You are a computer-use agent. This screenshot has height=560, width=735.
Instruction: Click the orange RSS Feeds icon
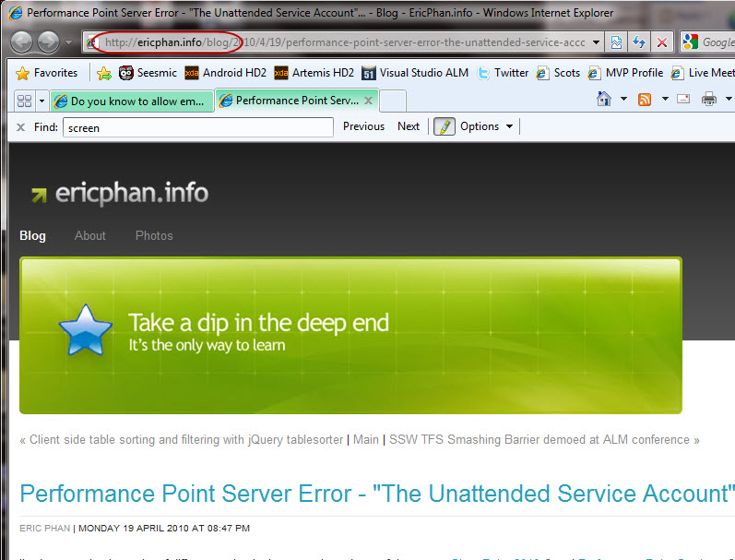[646, 100]
